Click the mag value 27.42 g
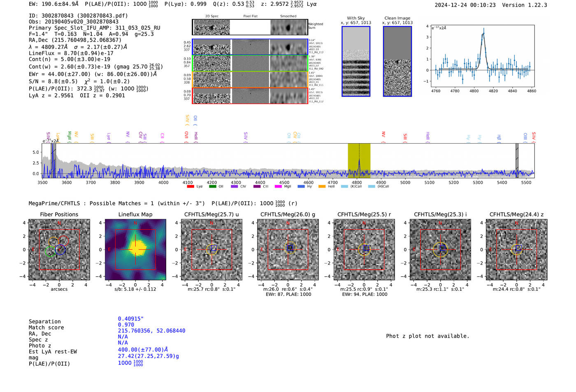This screenshot has width=576, height=392. (149, 356)
